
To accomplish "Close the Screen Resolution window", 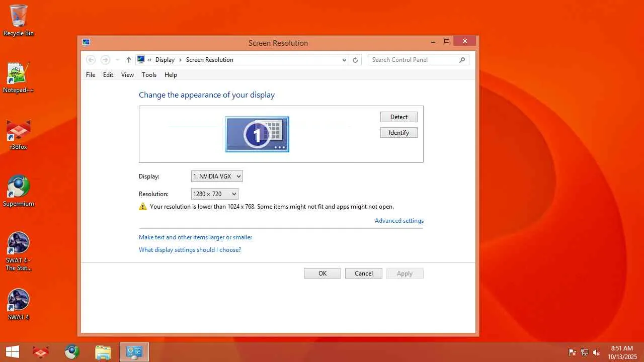I will coord(465,41).
